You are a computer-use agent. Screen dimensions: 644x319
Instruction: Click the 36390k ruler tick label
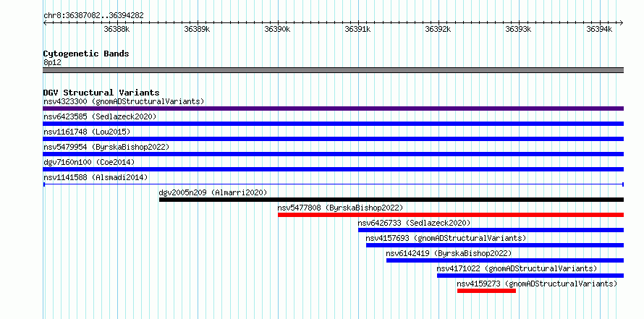pyautogui.click(x=278, y=29)
